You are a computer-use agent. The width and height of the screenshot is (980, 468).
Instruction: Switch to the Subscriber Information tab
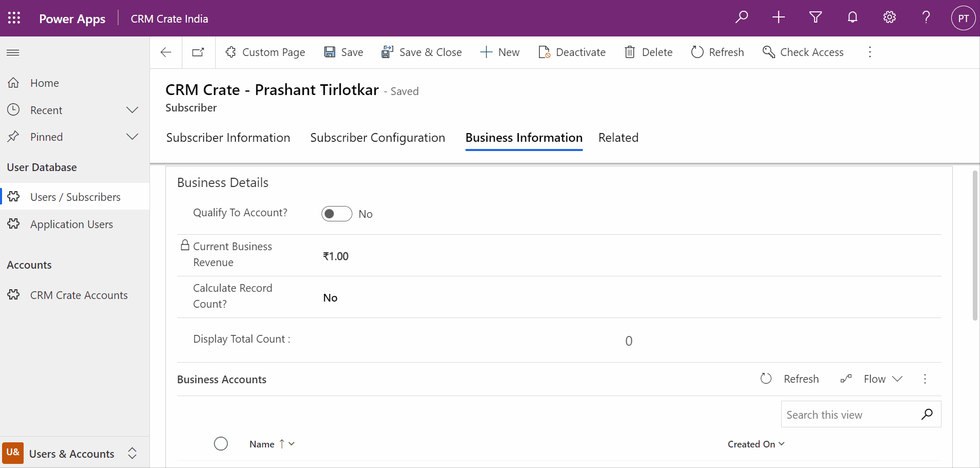tap(228, 137)
